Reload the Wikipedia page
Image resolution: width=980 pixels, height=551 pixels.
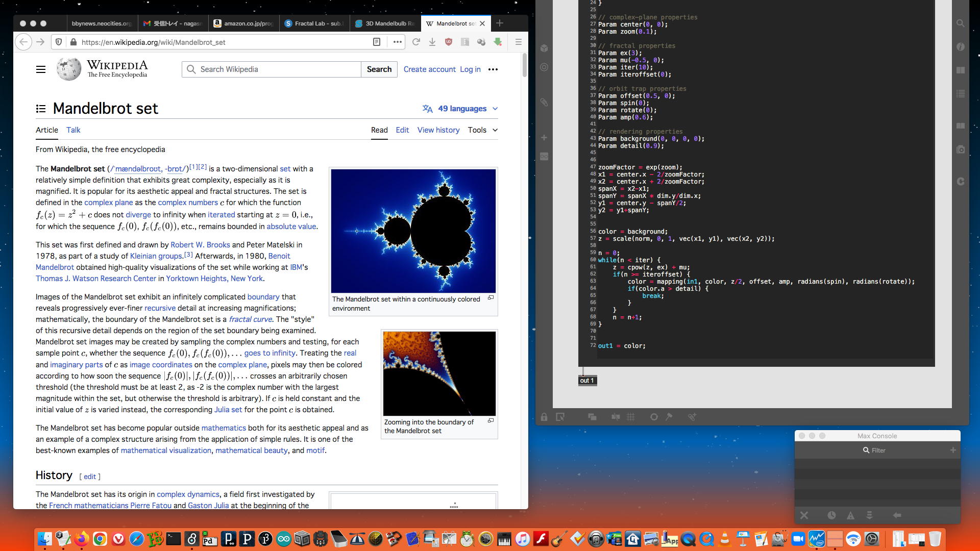tap(416, 42)
